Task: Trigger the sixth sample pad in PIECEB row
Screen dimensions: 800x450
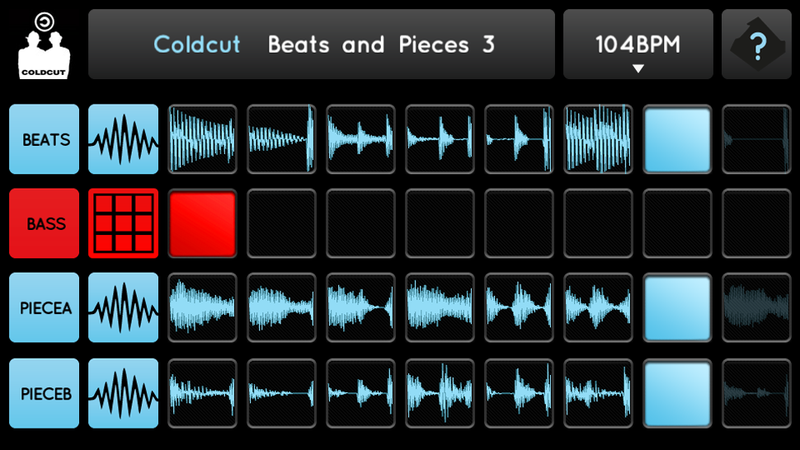Action: (x=598, y=393)
